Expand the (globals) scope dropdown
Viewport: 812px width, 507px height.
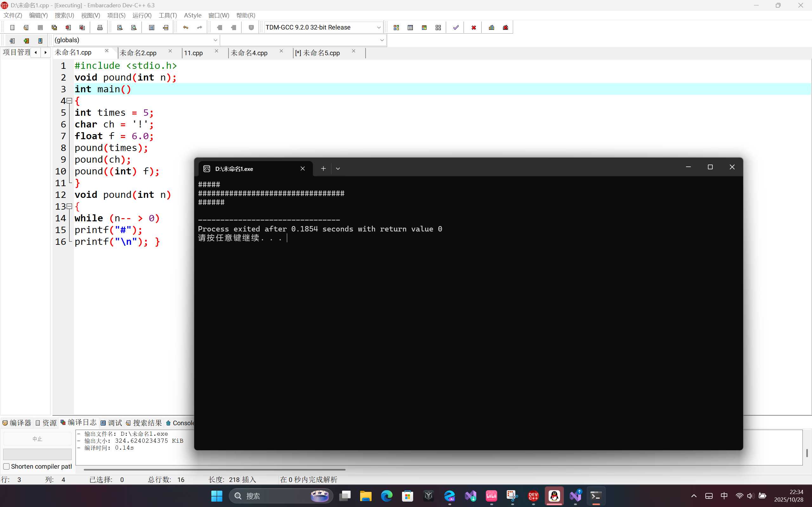[215, 40]
